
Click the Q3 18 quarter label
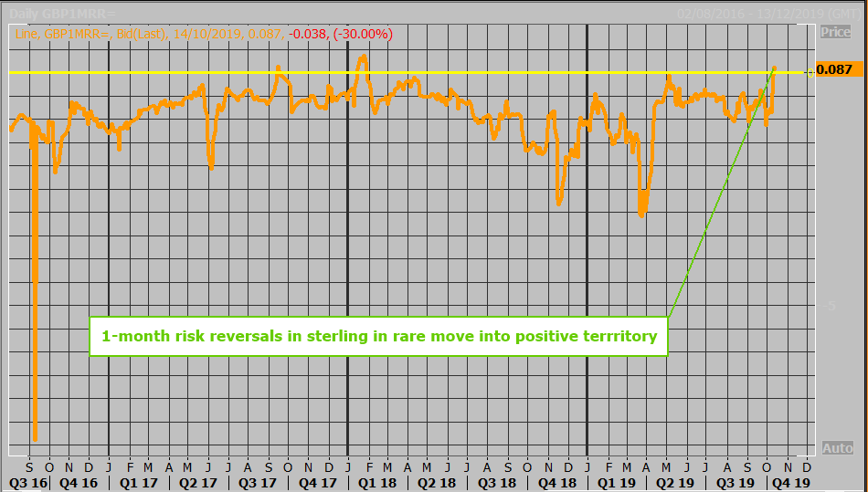coord(496,483)
